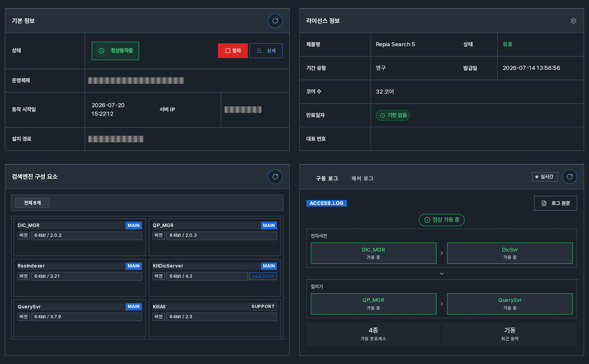Click the list icon in 상세 button

coord(259,51)
